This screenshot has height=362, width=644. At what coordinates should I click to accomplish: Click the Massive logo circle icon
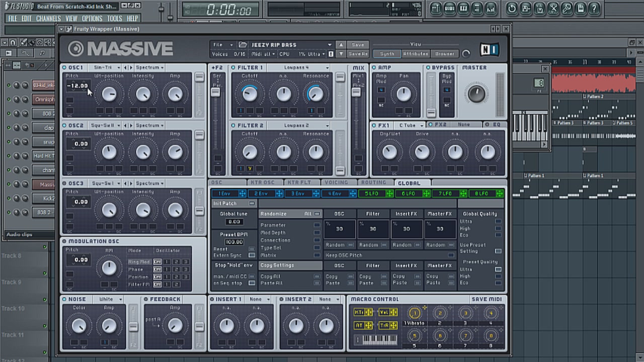point(76,49)
